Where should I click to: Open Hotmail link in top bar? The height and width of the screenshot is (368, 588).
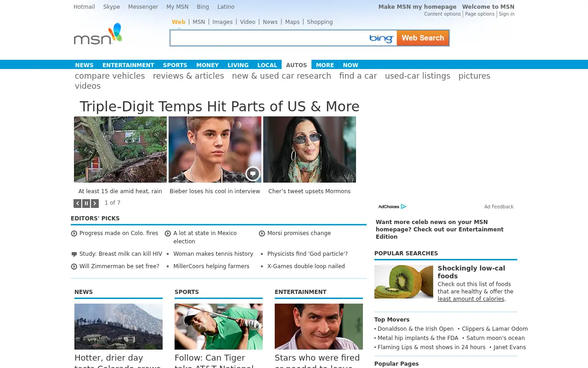tap(84, 7)
